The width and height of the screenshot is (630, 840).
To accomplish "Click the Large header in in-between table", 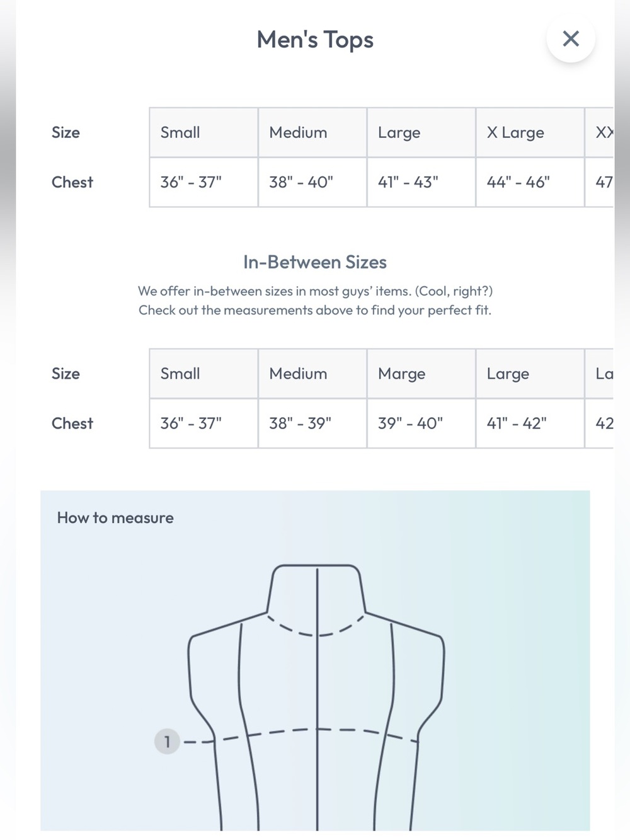I will click(x=530, y=374).
